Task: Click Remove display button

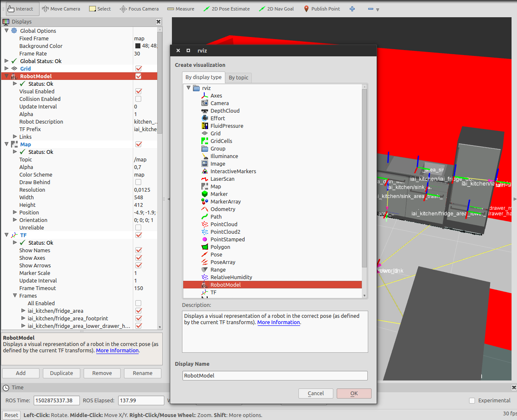Action: [x=102, y=373]
